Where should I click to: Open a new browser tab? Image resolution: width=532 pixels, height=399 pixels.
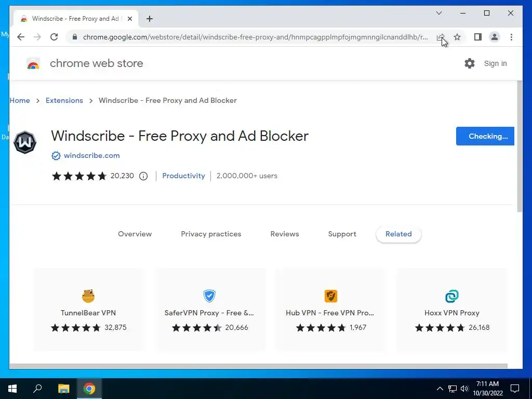tap(150, 19)
